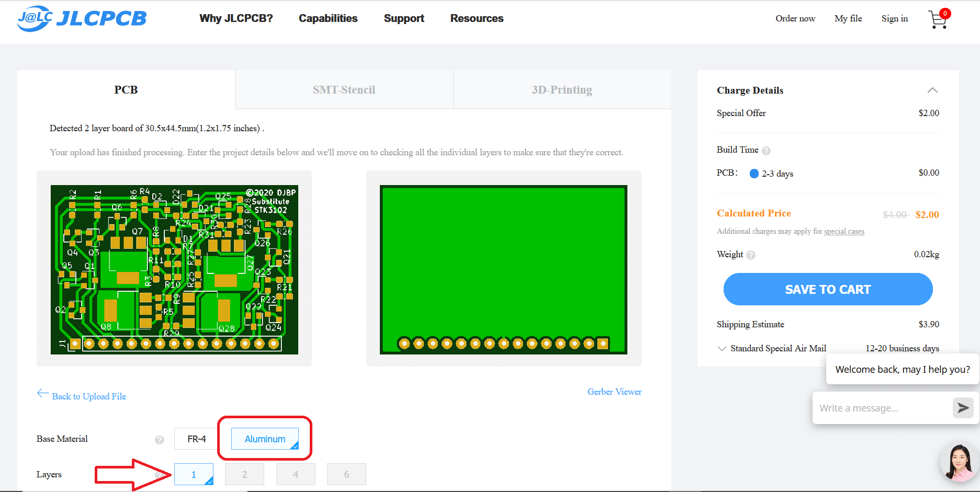
Task: Choose FR-4 base material
Action: [x=196, y=439]
